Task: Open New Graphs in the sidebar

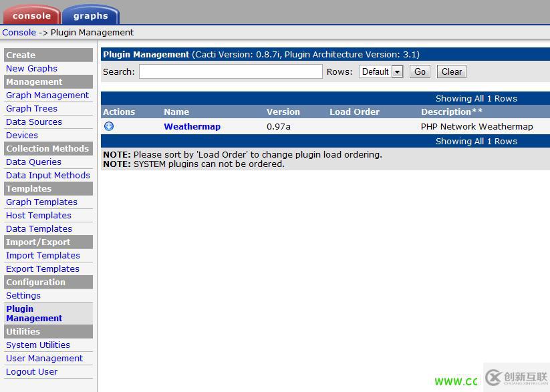Action: click(x=31, y=68)
